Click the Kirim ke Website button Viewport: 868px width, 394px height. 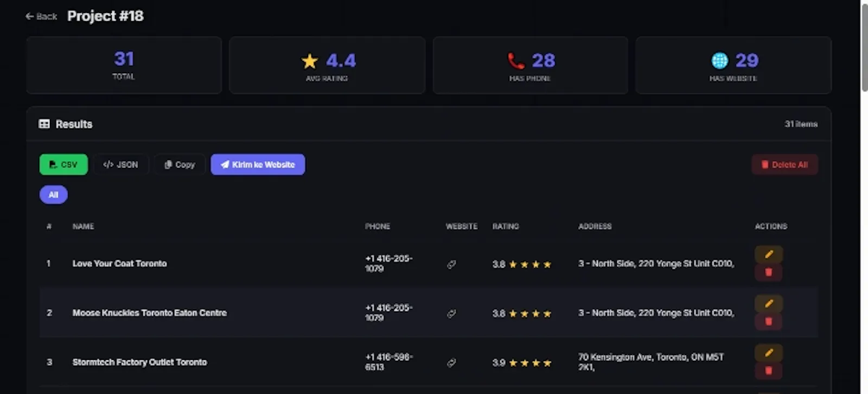click(258, 165)
